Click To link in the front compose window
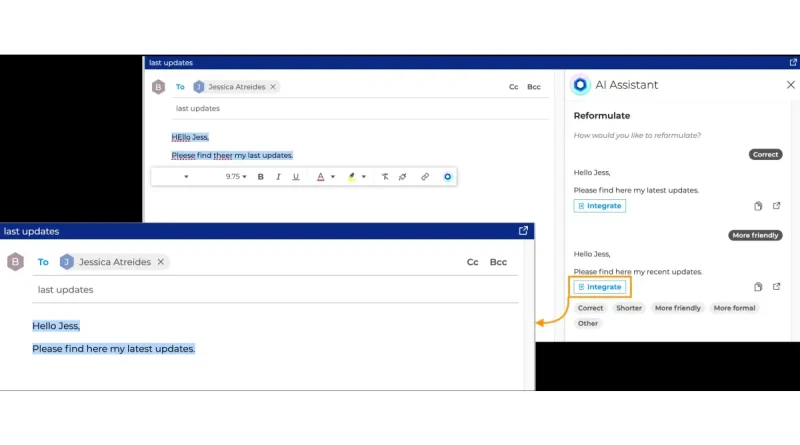 tap(43, 262)
